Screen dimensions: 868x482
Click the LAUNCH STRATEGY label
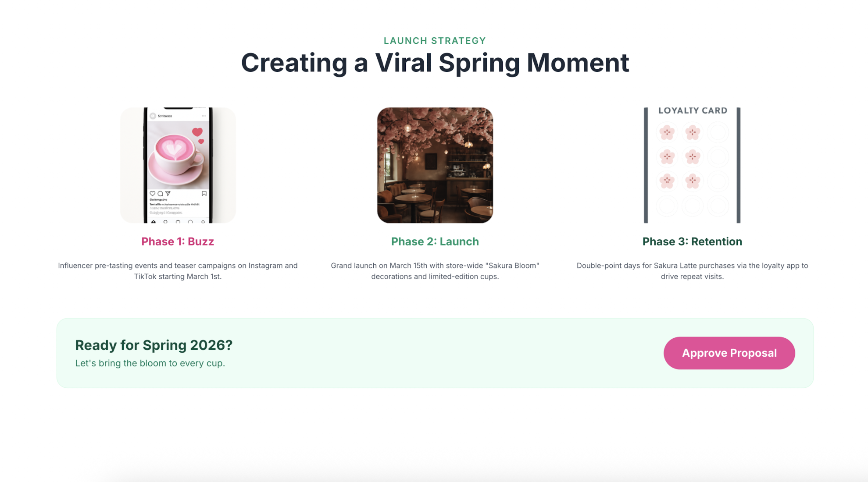[x=435, y=41]
